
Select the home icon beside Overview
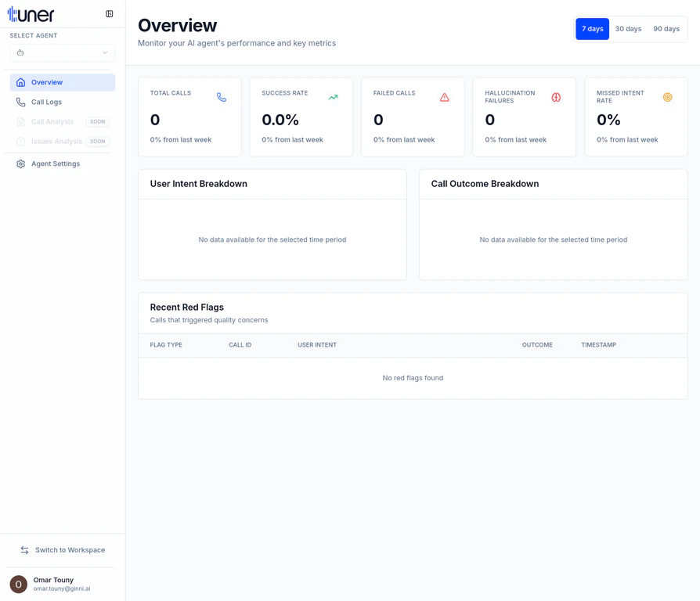point(19,82)
